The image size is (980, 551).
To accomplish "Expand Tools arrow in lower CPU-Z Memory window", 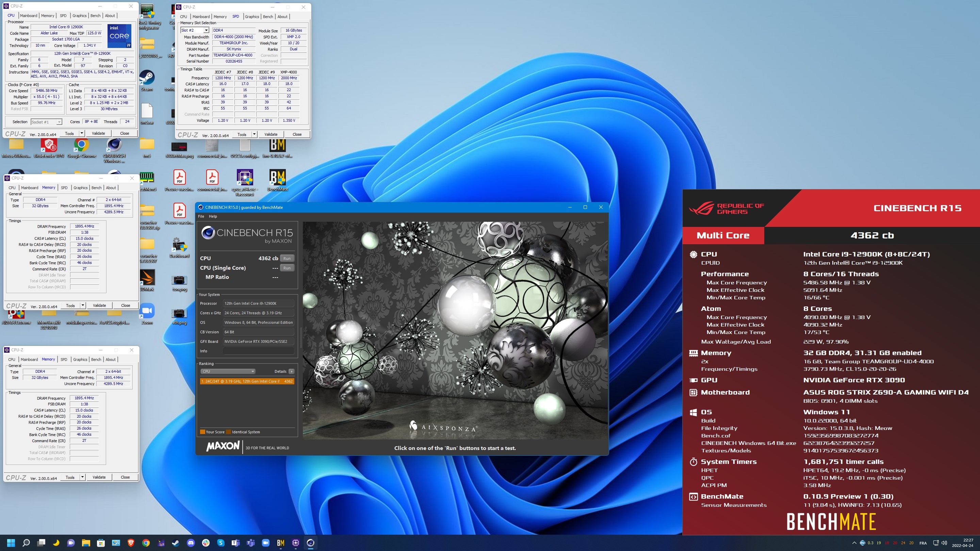I will [83, 477].
